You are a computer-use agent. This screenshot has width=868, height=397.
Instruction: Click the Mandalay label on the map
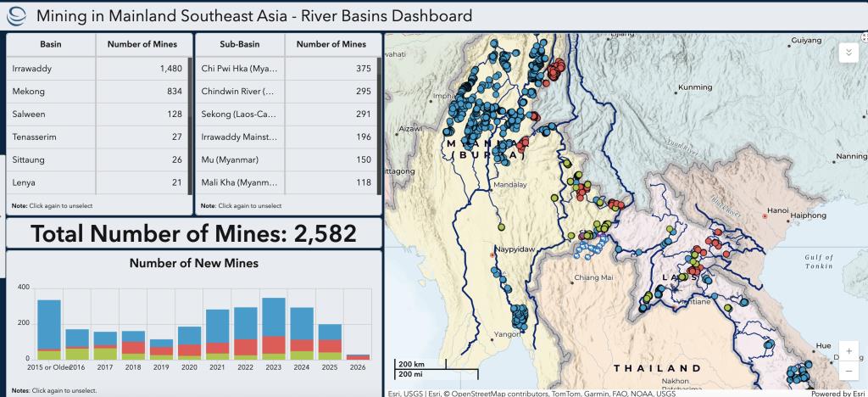pyautogui.click(x=510, y=185)
